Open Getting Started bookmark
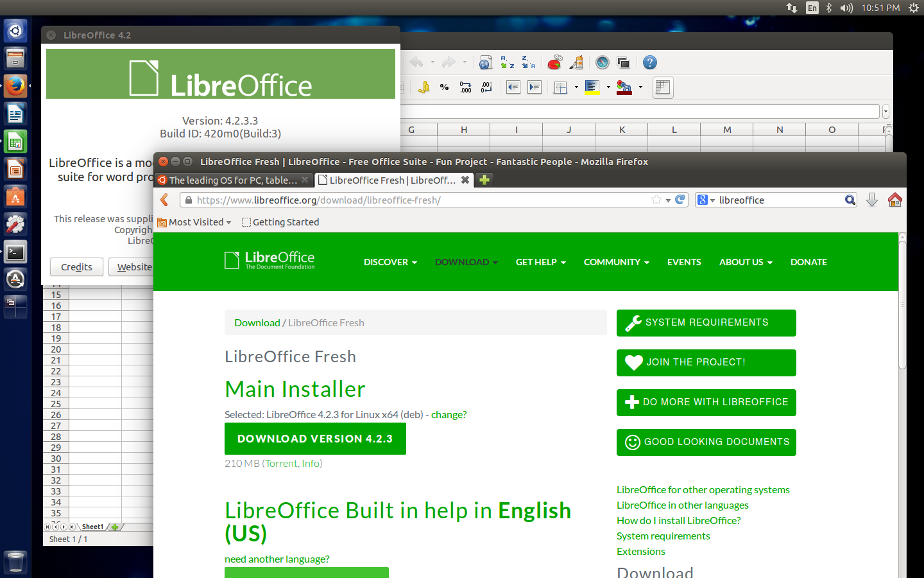The height and width of the screenshot is (578, 924). pos(280,222)
